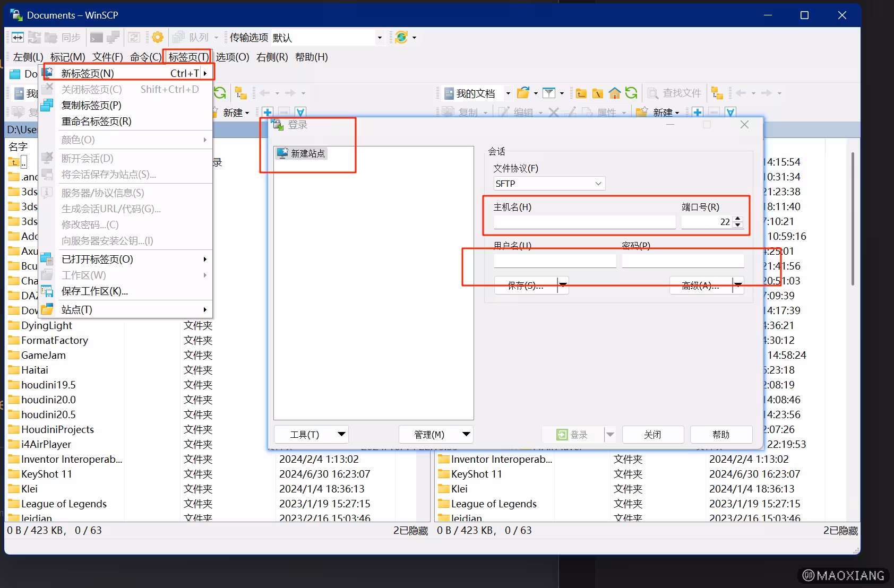Viewport: 894px width, 588px height.
Task: Go to parent directory via up-folder icon
Action: (x=580, y=93)
